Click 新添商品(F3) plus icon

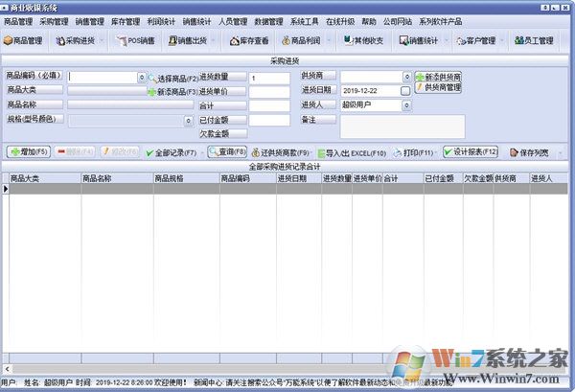151,92
